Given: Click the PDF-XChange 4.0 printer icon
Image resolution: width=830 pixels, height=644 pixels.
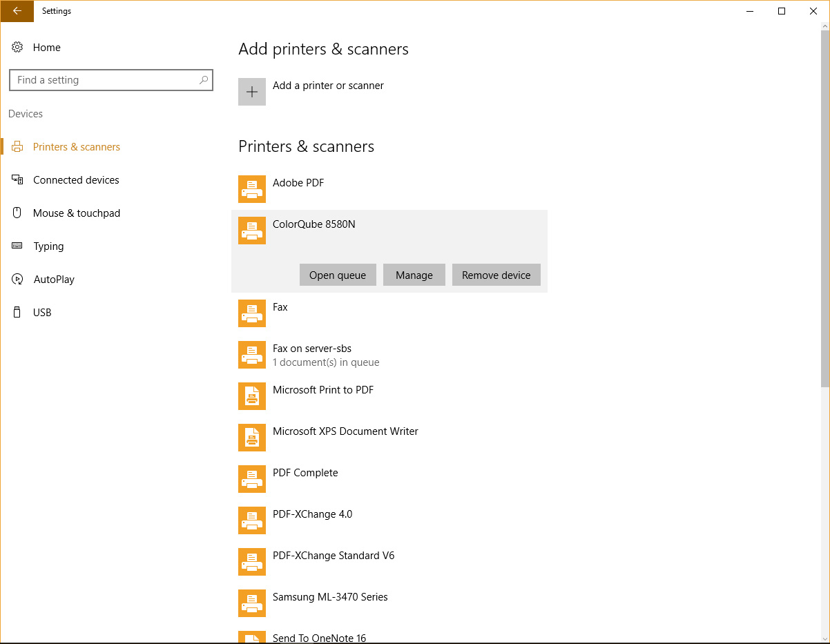Looking at the screenshot, I should point(252,520).
